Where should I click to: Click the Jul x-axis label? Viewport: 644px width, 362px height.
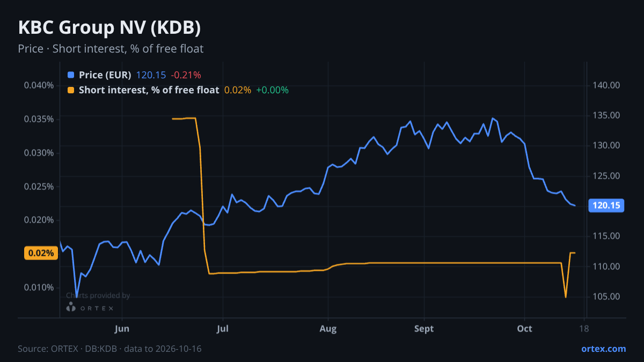pos(223,329)
